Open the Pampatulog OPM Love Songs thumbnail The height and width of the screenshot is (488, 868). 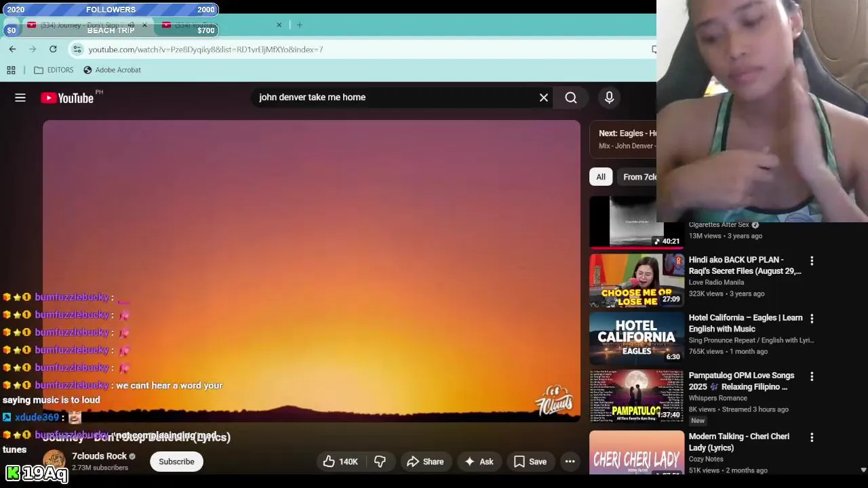point(637,396)
